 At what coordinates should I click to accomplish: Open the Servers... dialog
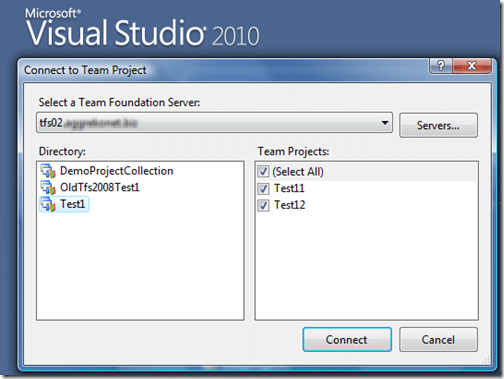pyautogui.click(x=438, y=125)
